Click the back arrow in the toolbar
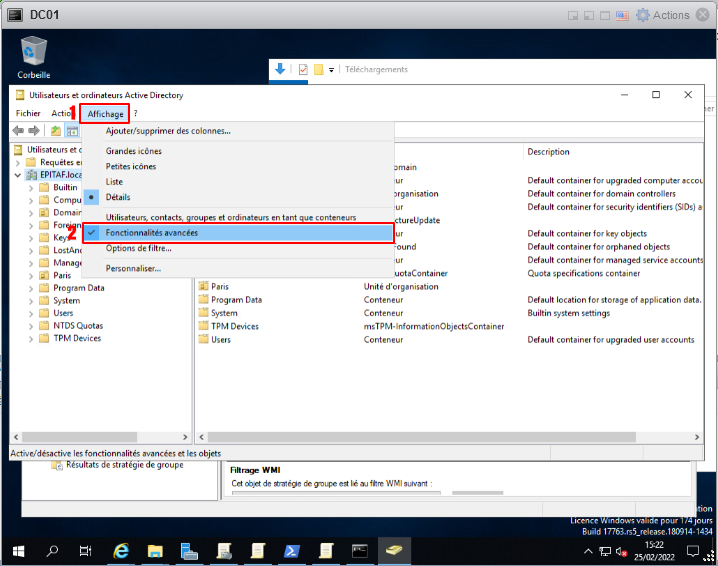 (x=18, y=131)
